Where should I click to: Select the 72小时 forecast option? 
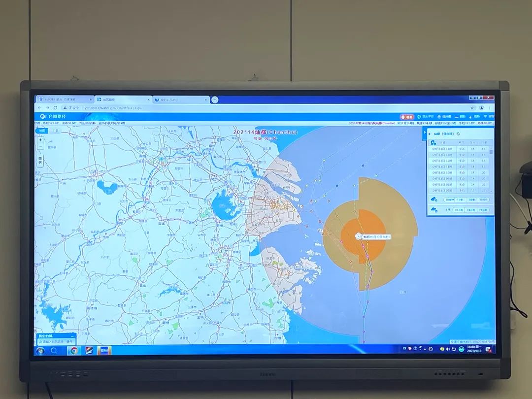(483, 210)
